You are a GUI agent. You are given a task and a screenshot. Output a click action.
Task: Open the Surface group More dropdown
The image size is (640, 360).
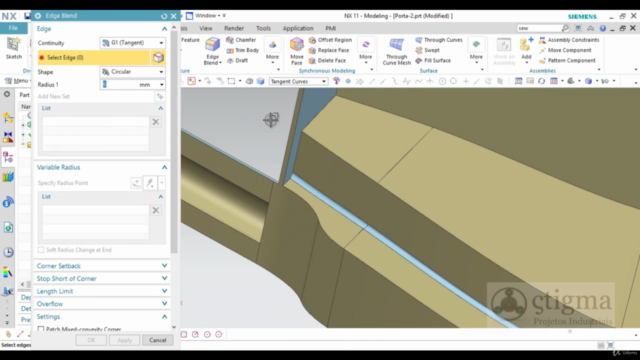[476, 51]
